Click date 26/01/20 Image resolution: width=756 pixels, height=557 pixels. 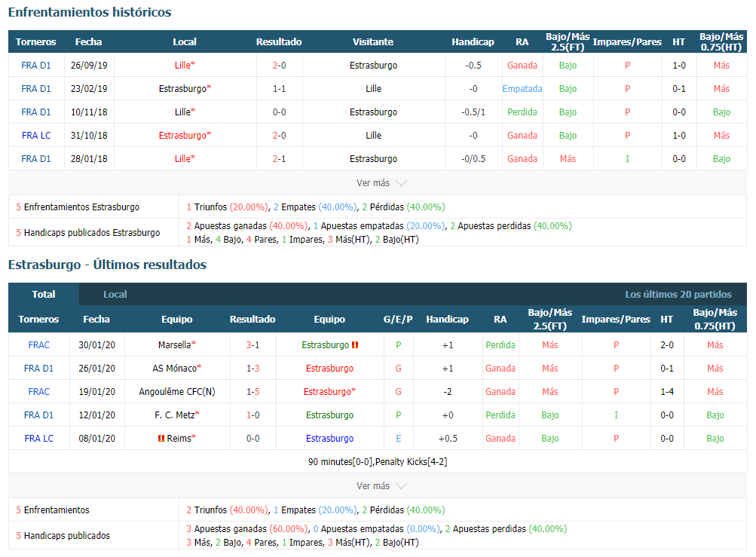coord(97,369)
